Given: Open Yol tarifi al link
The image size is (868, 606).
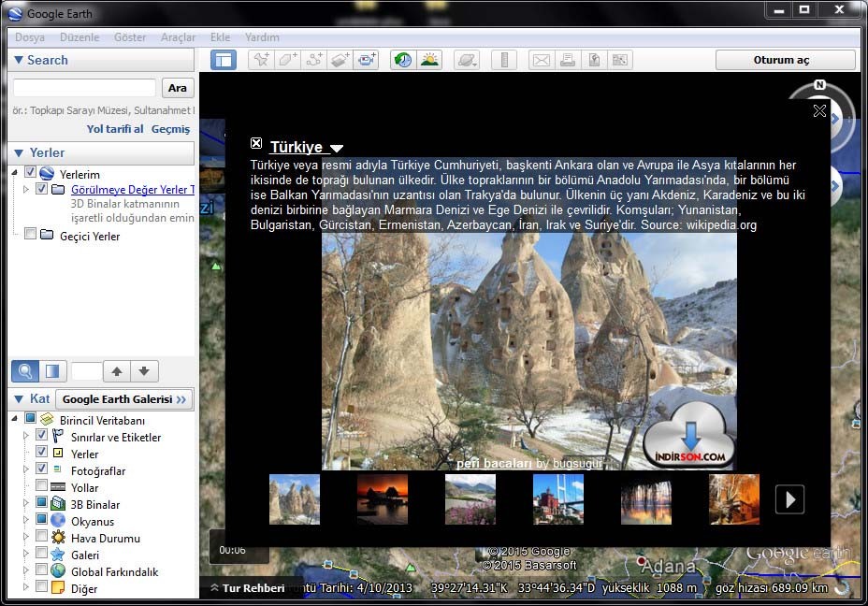Looking at the screenshot, I should pos(115,128).
